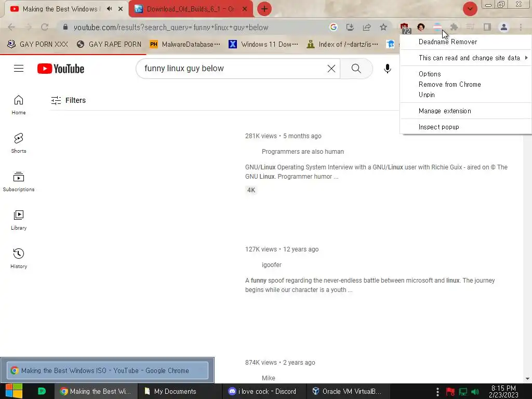Mute tab via speaker icon on YouTube tab
The width and height of the screenshot is (532, 399).
tap(109, 9)
